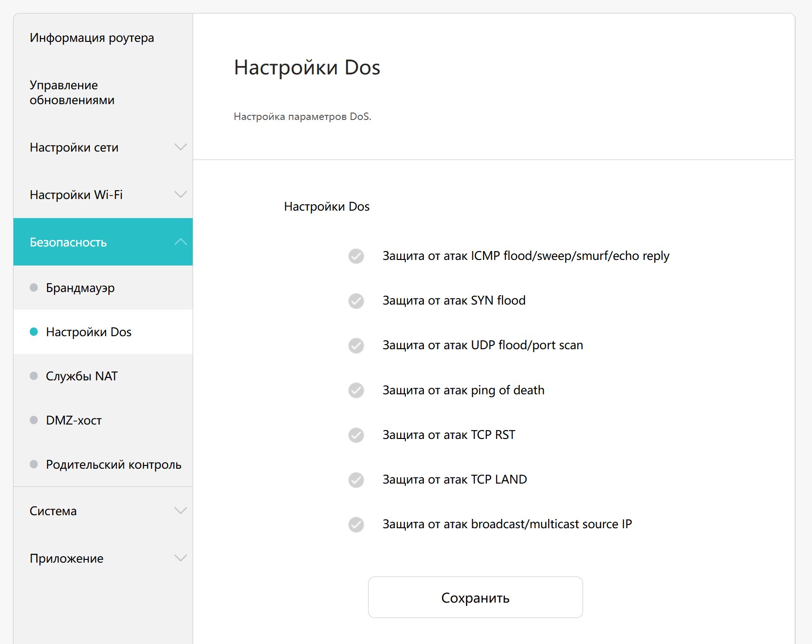Click the Сохранить button

pyautogui.click(x=475, y=598)
